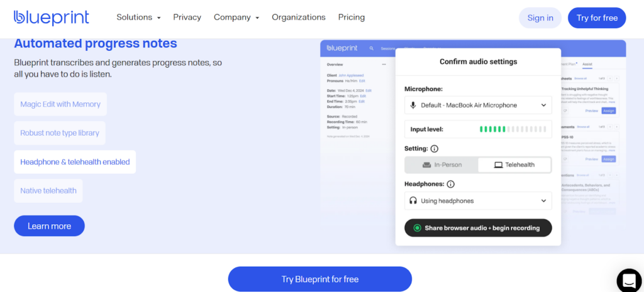
Task: Click the Automated progress notes heading
Action: click(96, 43)
